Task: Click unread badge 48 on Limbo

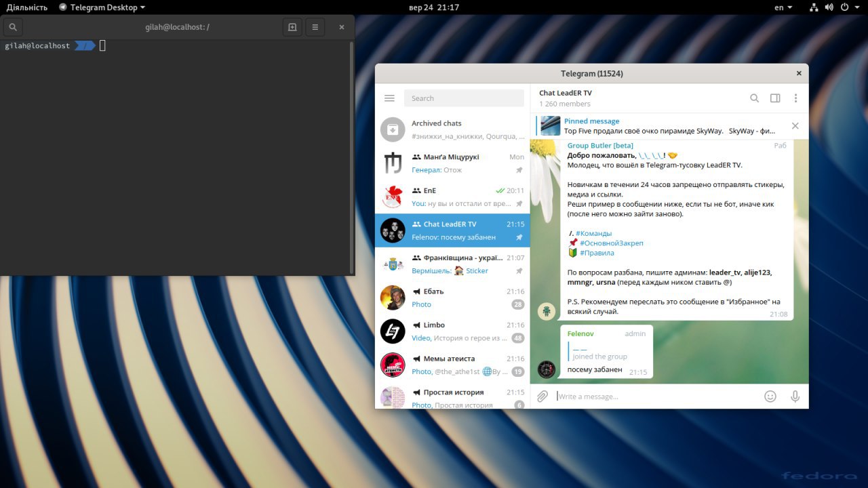Action: pyautogui.click(x=517, y=338)
